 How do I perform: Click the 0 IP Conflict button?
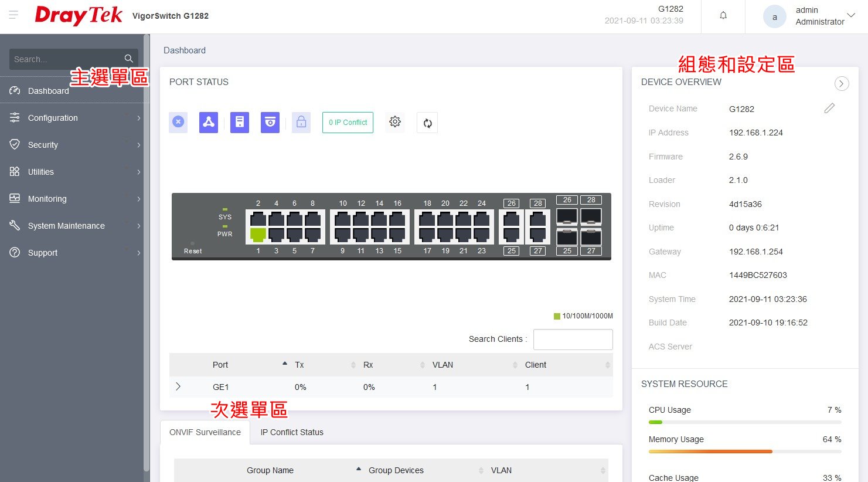click(348, 123)
